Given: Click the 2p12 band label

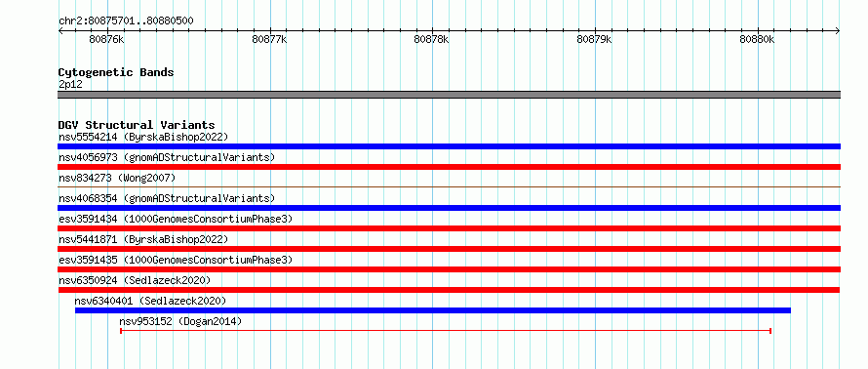Looking at the screenshot, I should (70, 84).
